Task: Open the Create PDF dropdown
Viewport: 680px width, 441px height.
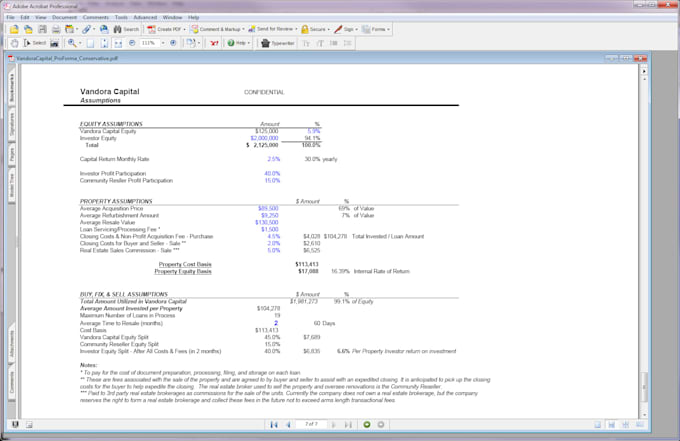Action: (x=166, y=30)
